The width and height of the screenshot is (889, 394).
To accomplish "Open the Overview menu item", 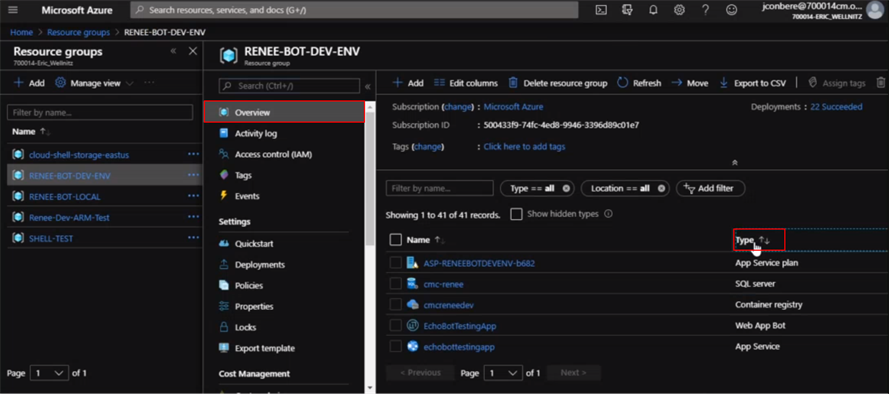I will [x=284, y=112].
